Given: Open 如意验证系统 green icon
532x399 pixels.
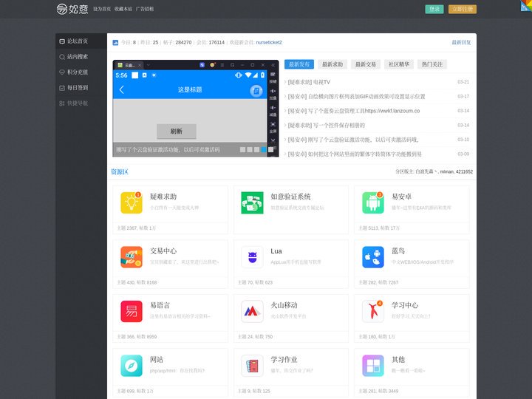Looking at the screenshot, I should click(x=252, y=202).
